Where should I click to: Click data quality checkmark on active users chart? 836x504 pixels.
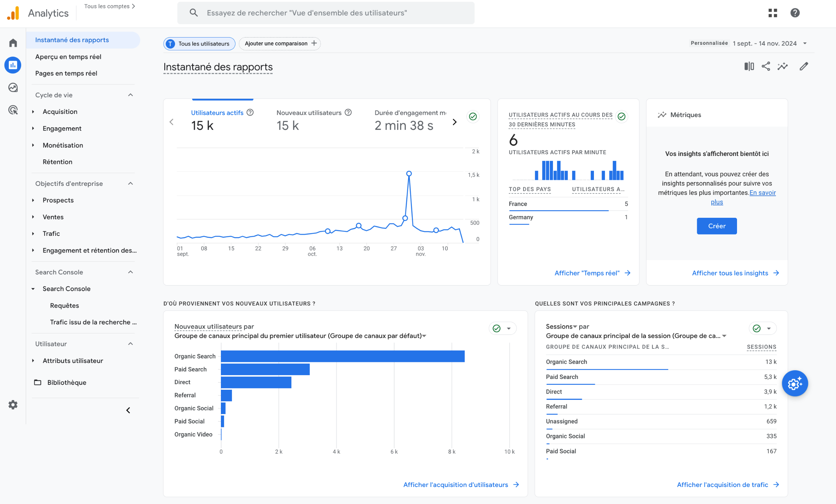pyautogui.click(x=473, y=116)
